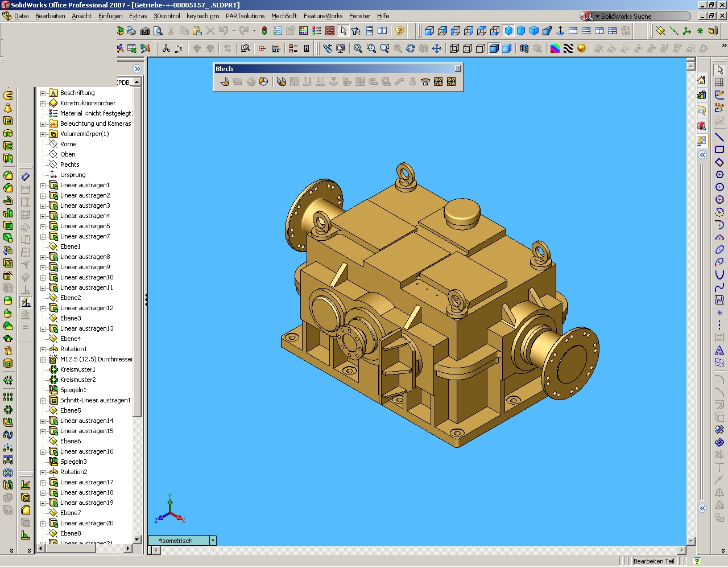Image resolution: width=728 pixels, height=568 pixels.
Task: Click the rainbow color curvature swatch icon
Action: 555,49
